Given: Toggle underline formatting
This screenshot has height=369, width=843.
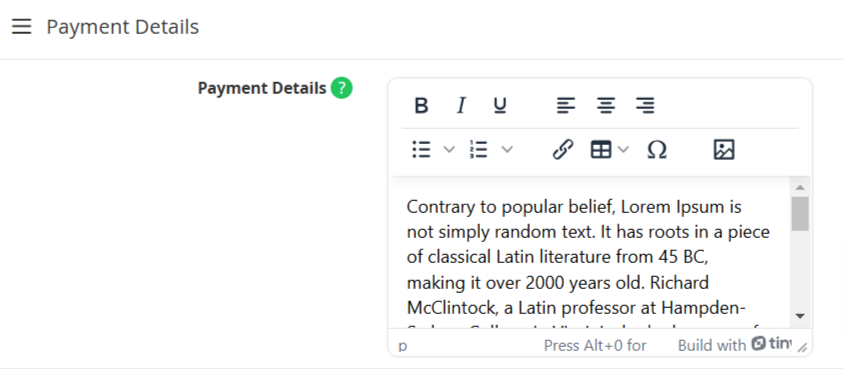Looking at the screenshot, I should tap(500, 105).
